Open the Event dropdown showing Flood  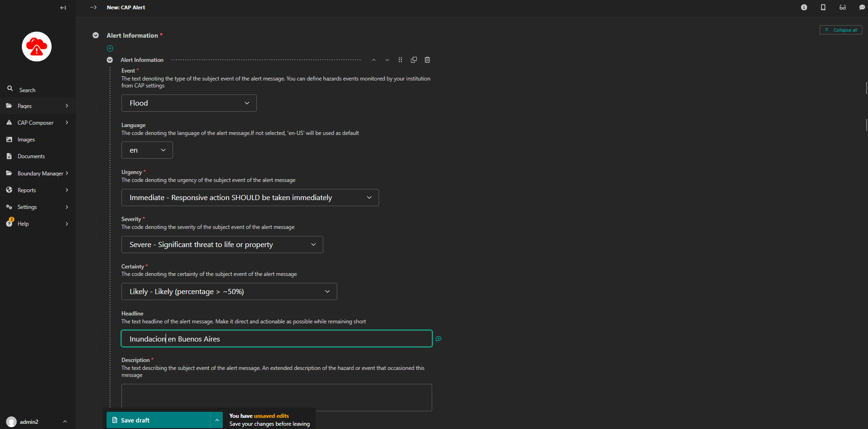189,103
